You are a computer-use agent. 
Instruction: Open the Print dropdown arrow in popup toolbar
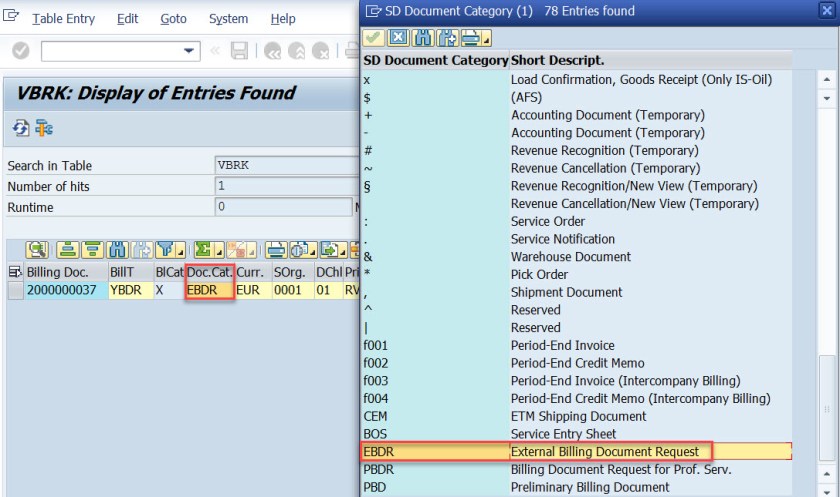click(x=486, y=39)
